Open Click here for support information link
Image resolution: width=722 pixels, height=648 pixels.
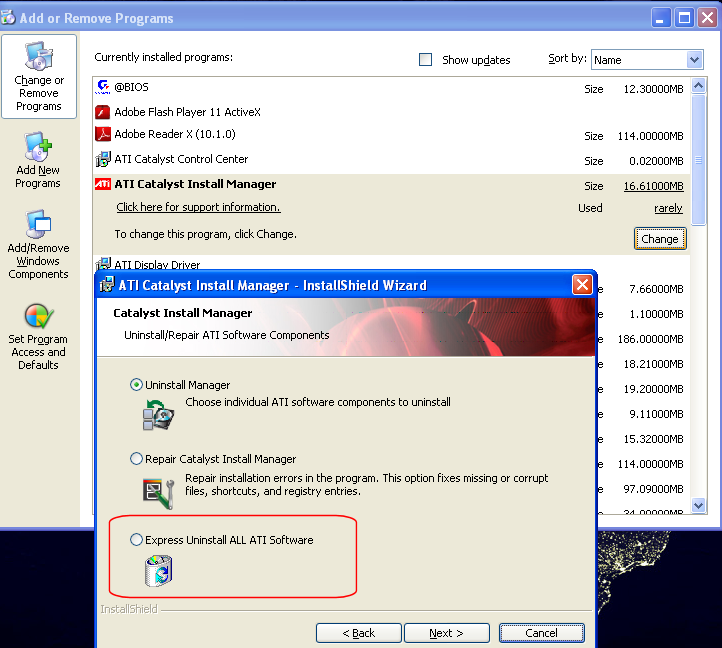coord(198,207)
